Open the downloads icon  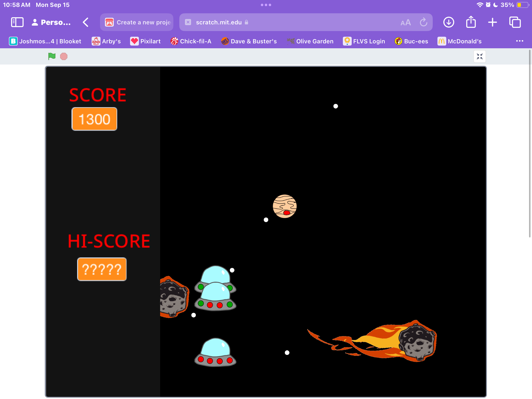(x=449, y=22)
